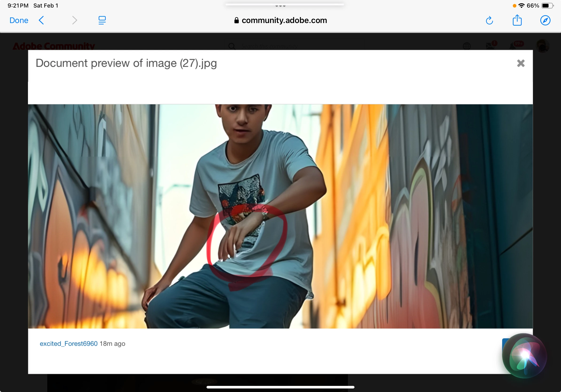This screenshot has height=392, width=561.
Task: Open the user avatar menu
Action: (x=542, y=46)
